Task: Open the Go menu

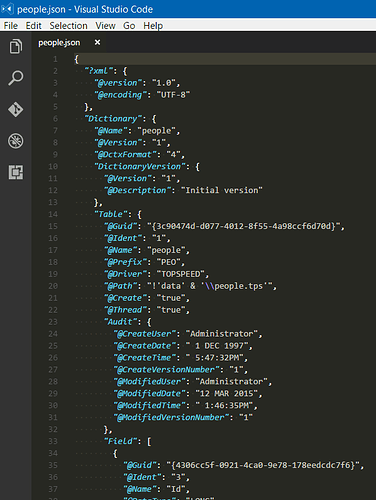Action: point(129,26)
